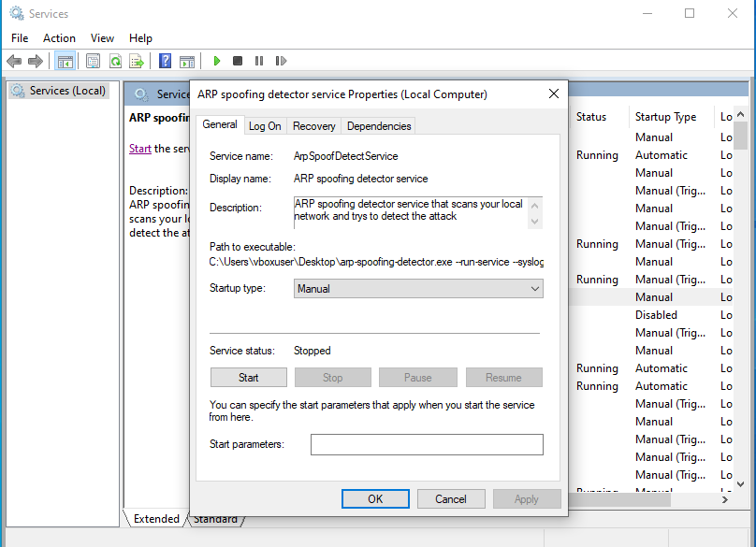Click the Start link for the service
The height and width of the screenshot is (547, 756).
coord(139,148)
